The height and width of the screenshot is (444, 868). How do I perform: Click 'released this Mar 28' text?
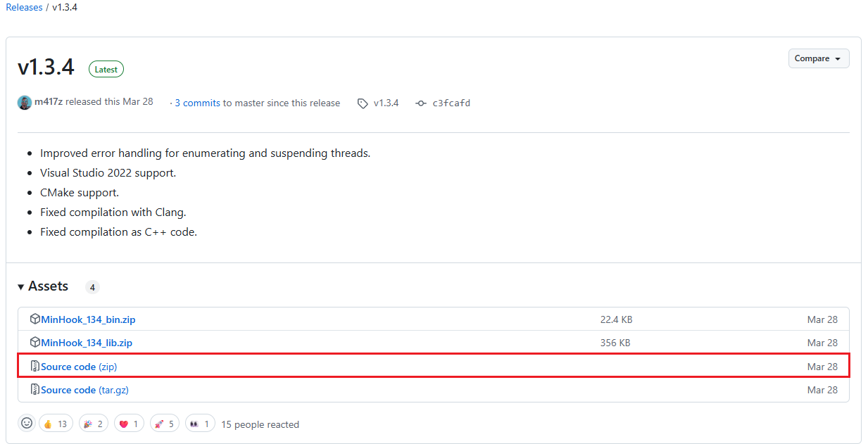(x=109, y=102)
